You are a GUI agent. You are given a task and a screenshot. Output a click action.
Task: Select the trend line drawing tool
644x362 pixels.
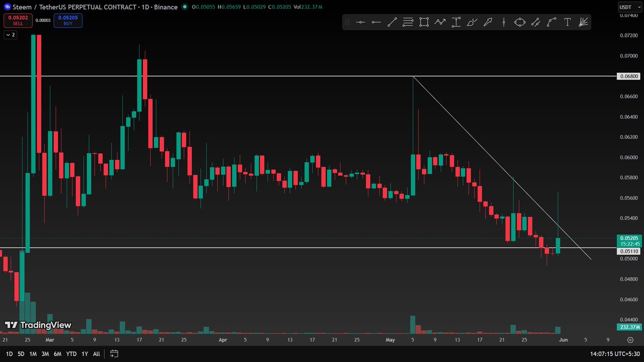click(392, 22)
